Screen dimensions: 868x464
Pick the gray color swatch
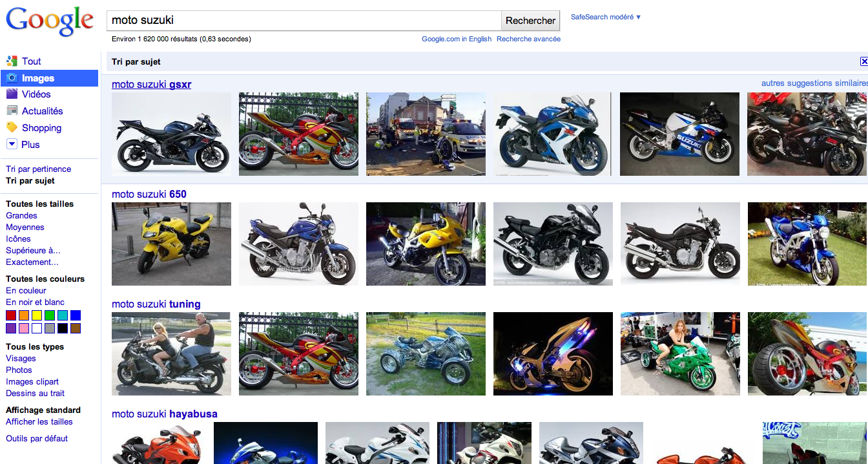[50, 328]
